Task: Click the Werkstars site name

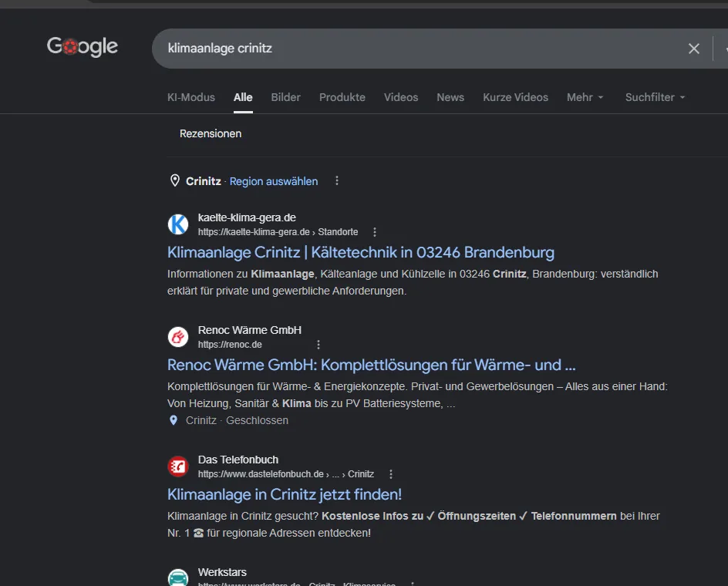Action: [x=222, y=572]
